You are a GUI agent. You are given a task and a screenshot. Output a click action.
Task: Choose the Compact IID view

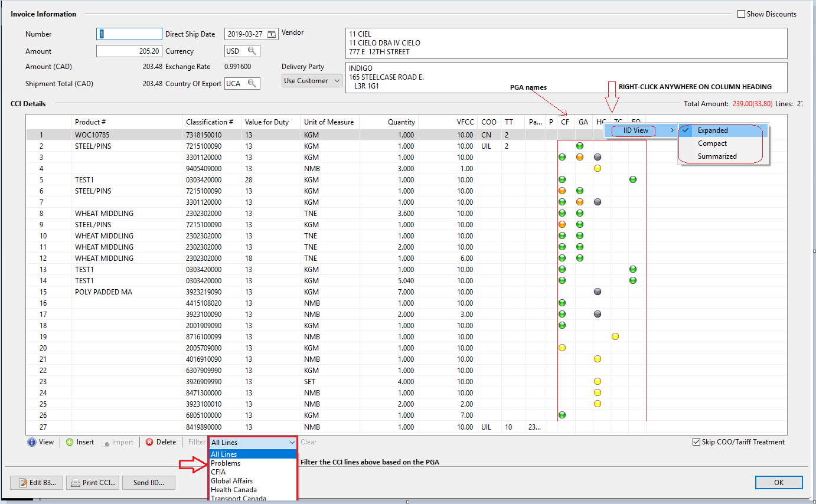pyautogui.click(x=724, y=143)
